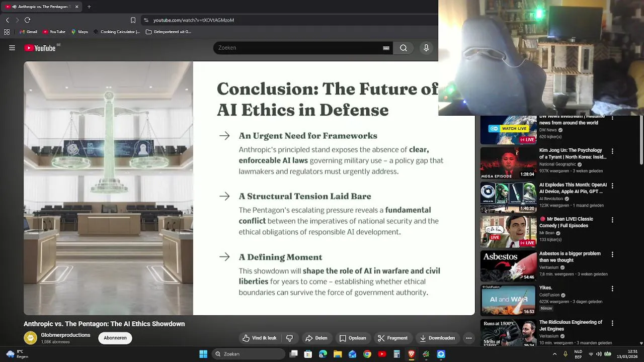The image size is (644, 362).
Task: Open more actions ellipsis under video
Action: [x=469, y=338]
